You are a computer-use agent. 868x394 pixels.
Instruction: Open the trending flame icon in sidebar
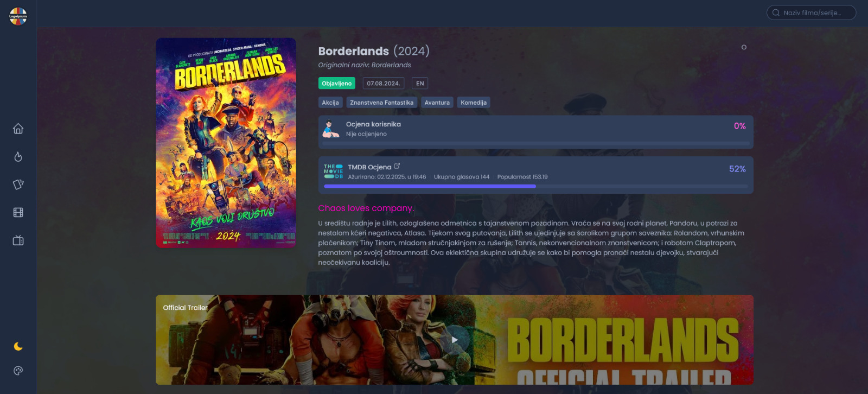18,157
